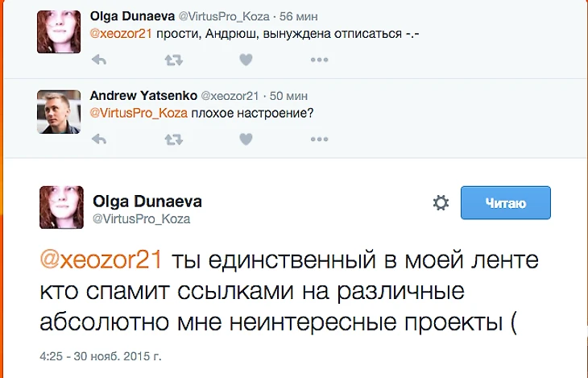Click Andrew Yatsenko's name link
The image size is (588, 378).
[x=143, y=96]
